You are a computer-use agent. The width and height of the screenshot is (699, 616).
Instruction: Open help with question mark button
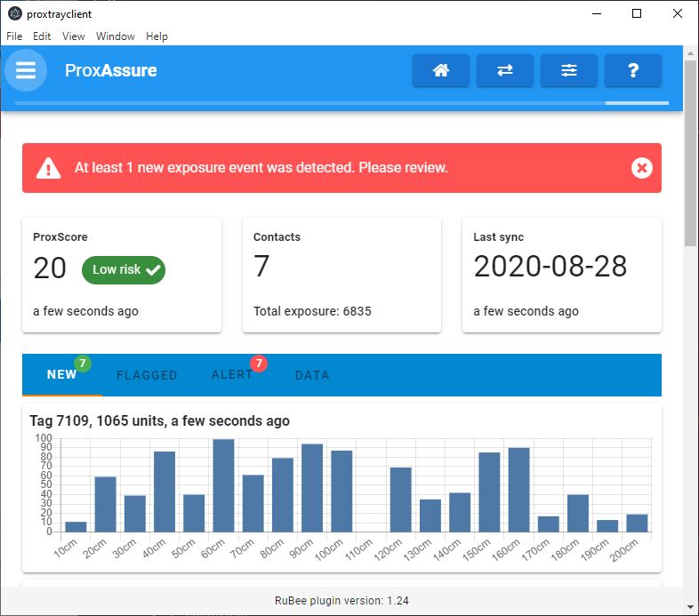pyautogui.click(x=633, y=71)
